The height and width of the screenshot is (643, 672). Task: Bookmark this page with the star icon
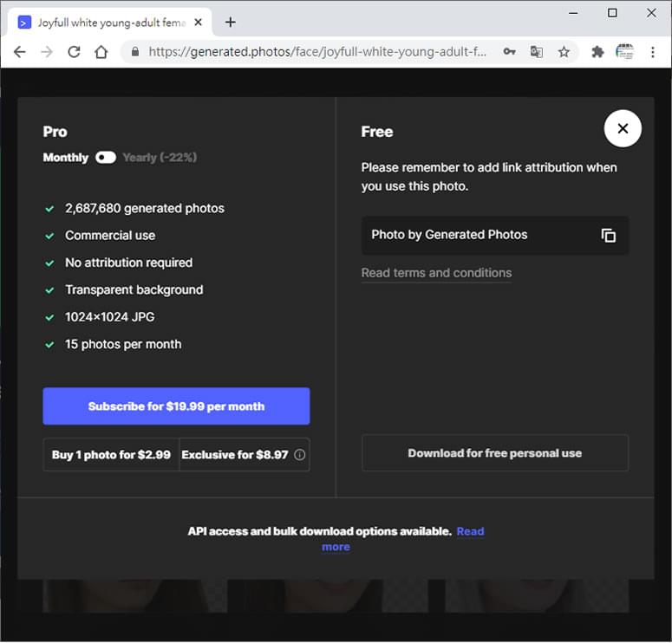[x=564, y=52]
